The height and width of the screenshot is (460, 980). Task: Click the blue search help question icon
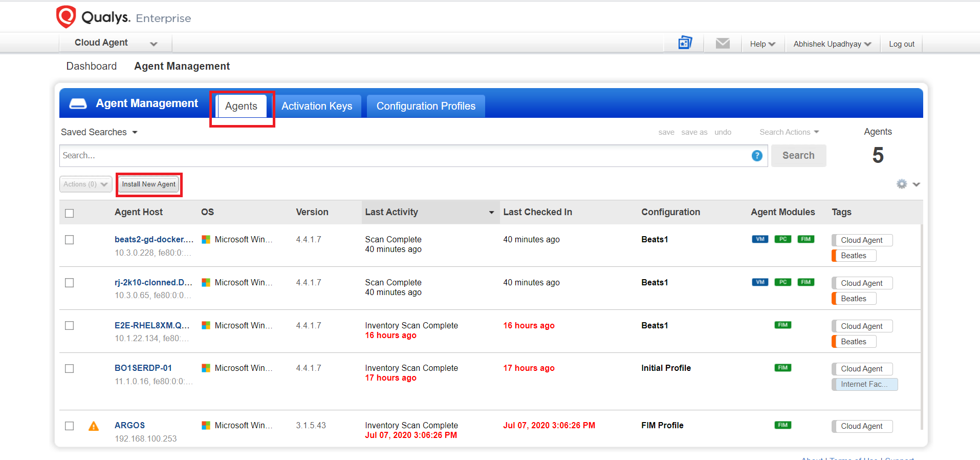point(757,156)
